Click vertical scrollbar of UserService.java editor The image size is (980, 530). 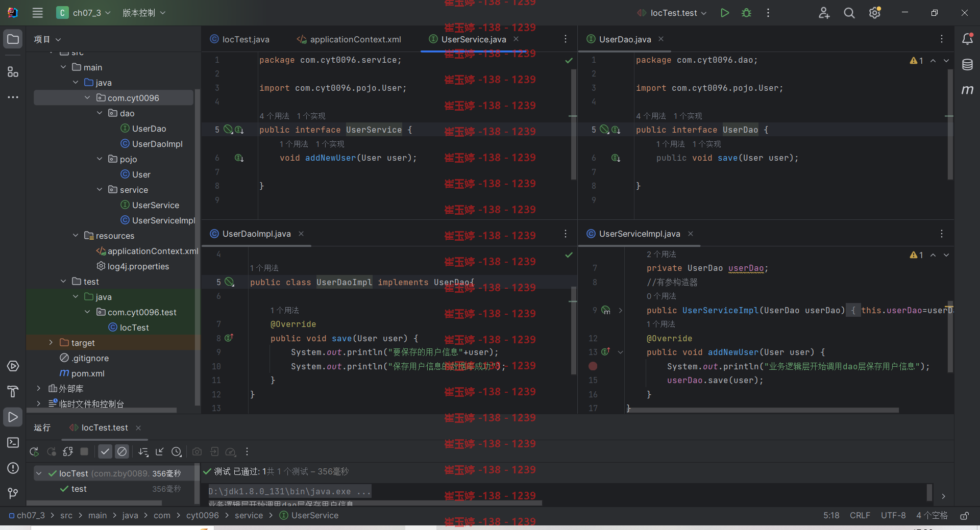click(x=573, y=125)
